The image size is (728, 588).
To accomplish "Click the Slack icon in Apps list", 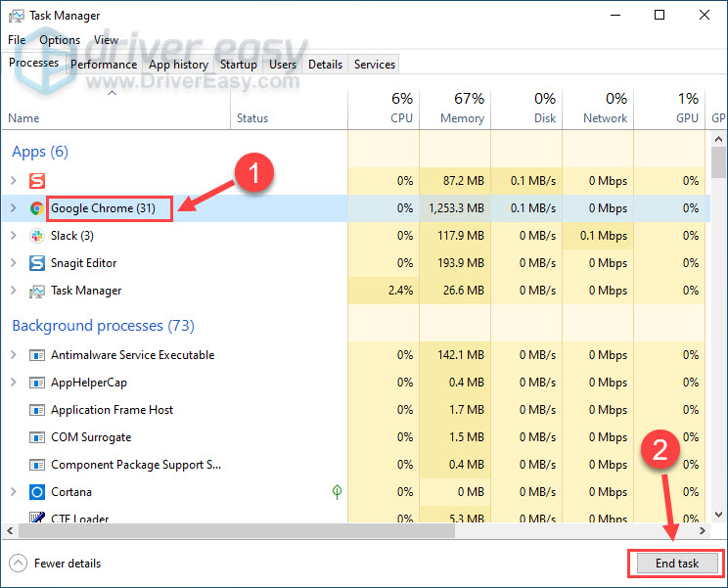I will pos(36,236).
